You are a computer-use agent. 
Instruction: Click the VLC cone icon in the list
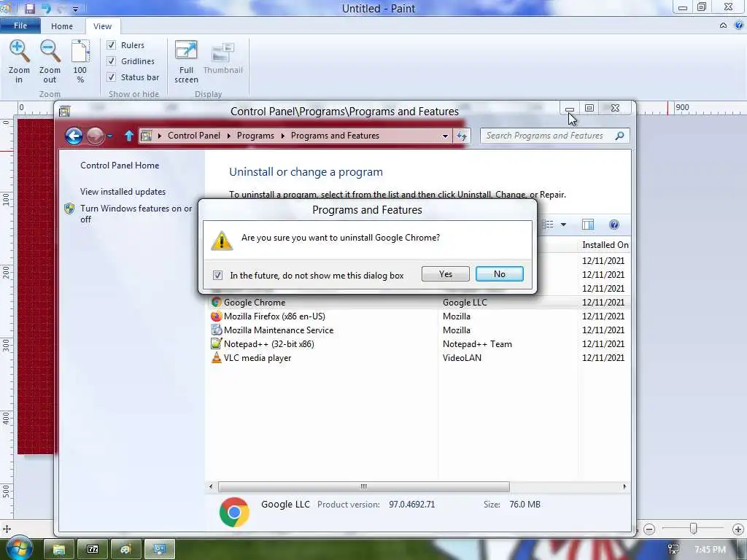pyautogui.click(x=216, y=357)
